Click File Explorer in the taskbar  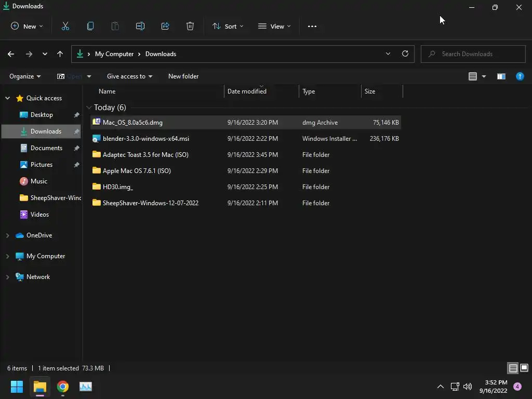point(39,387)
